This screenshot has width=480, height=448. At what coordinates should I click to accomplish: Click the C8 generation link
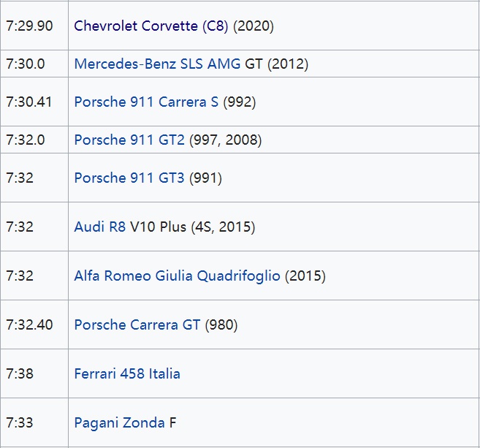[x=216, y=26]
